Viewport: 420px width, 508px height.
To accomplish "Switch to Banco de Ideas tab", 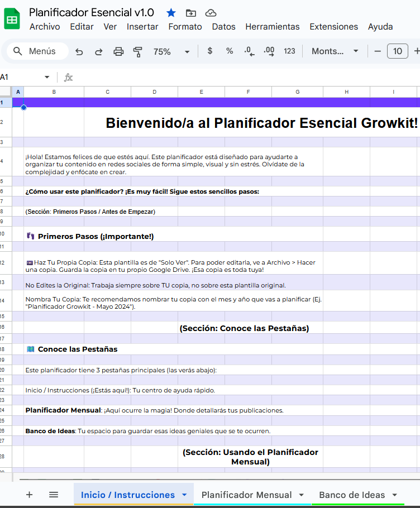I will click(x=352, y=495).
